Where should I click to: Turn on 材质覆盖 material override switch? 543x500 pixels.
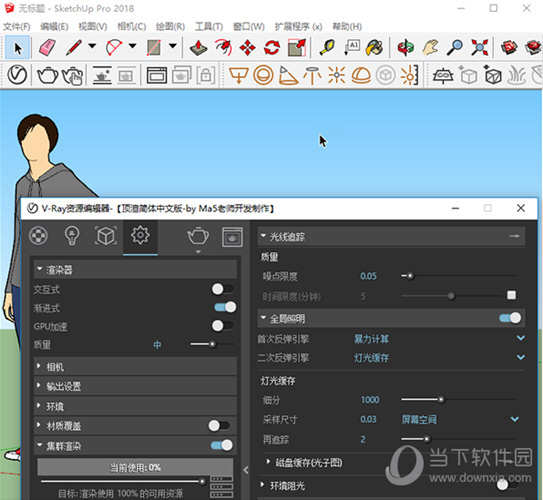[219, 426]
